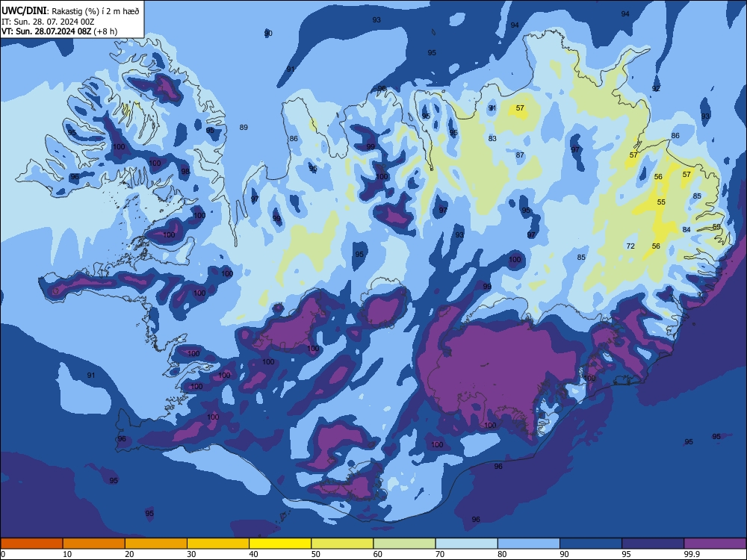Click the 95–99.9 dark indigo legend swatch
This screenshot has width=747, height=560.
point(653,544)
